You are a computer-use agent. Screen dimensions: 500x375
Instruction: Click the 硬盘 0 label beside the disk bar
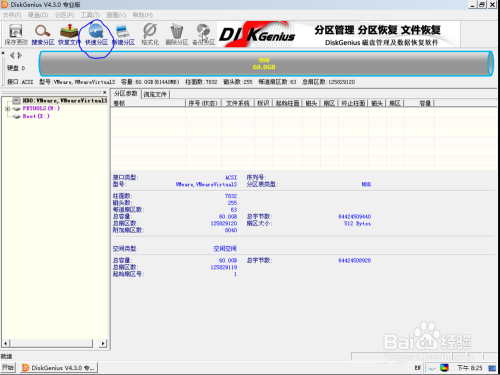point(16,68)
